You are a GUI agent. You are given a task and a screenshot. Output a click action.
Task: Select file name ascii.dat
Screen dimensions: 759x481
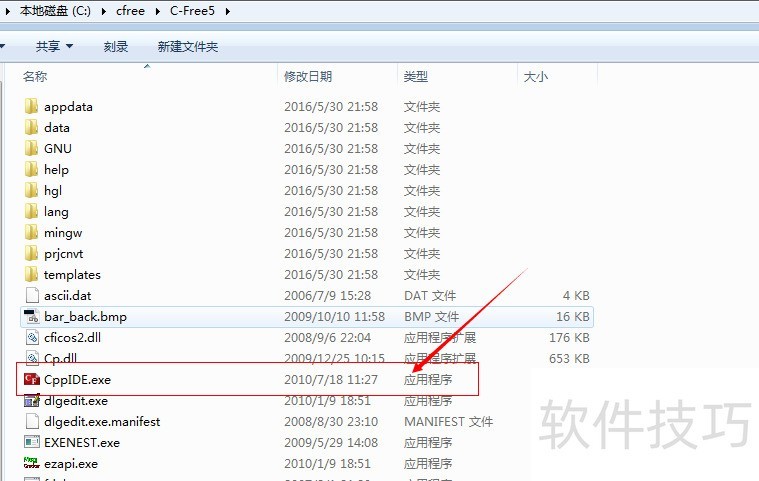67,296
